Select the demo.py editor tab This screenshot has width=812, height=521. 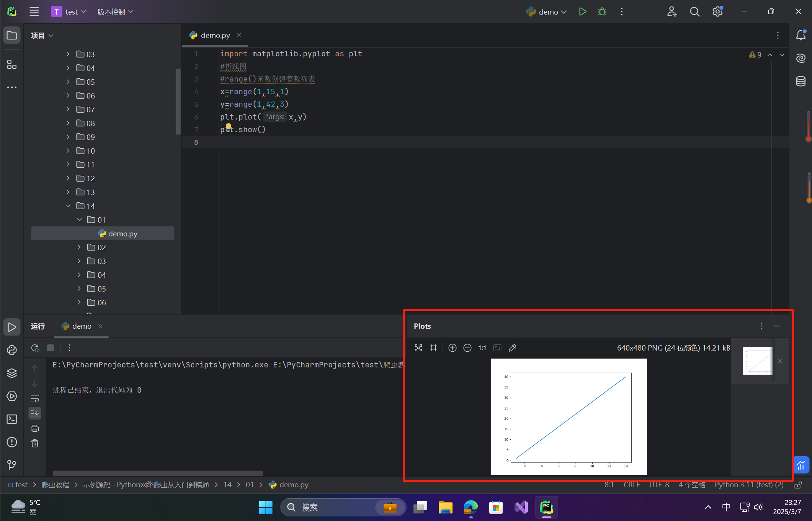pos(215,35)
